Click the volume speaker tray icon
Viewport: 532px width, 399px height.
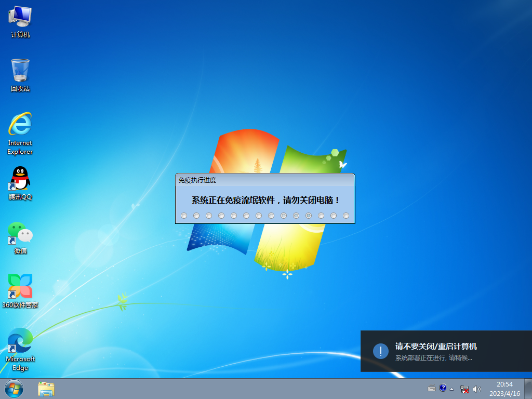pyautogui.click(x=476, y=389)
